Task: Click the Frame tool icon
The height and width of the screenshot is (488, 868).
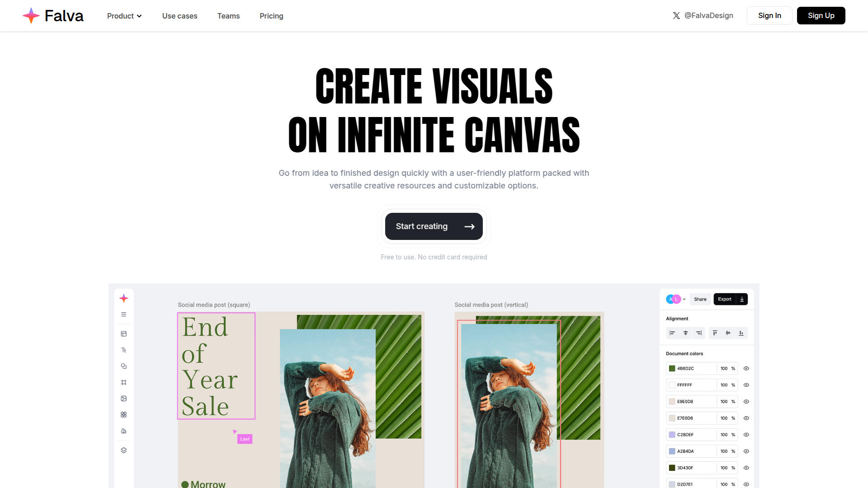Action: click(123, 383)
